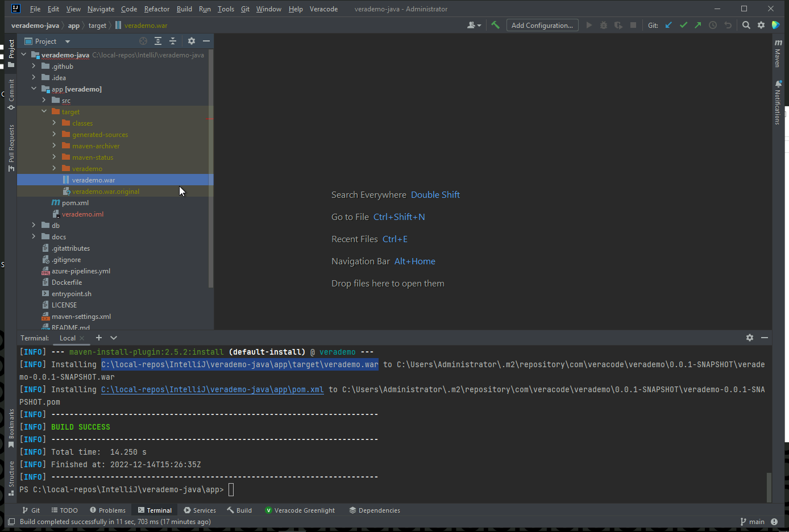
Task: Click the Run with Coverage icon
Action: coord(618,25)
